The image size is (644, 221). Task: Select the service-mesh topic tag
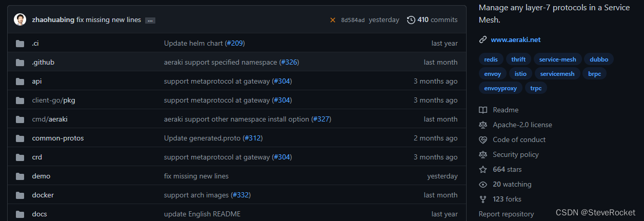(558, 59)
